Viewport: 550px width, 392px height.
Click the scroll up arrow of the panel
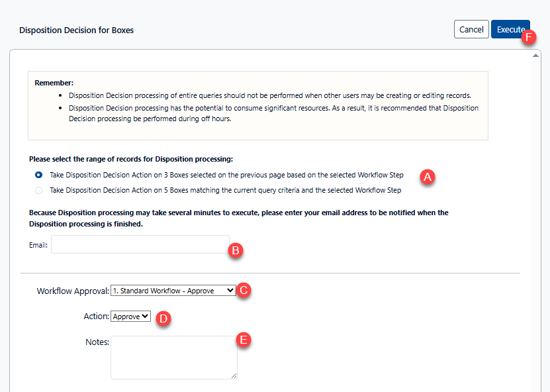pos(535,56)
